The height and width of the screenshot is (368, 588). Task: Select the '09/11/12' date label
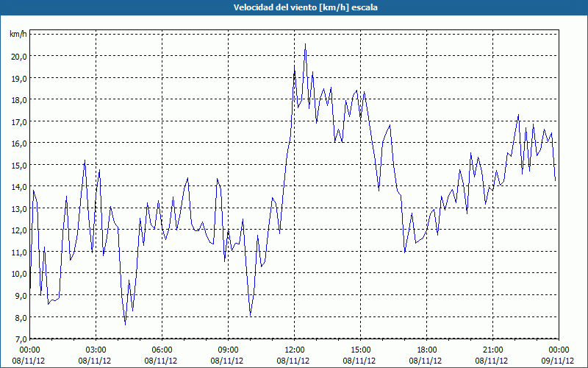tap(558, 361)
